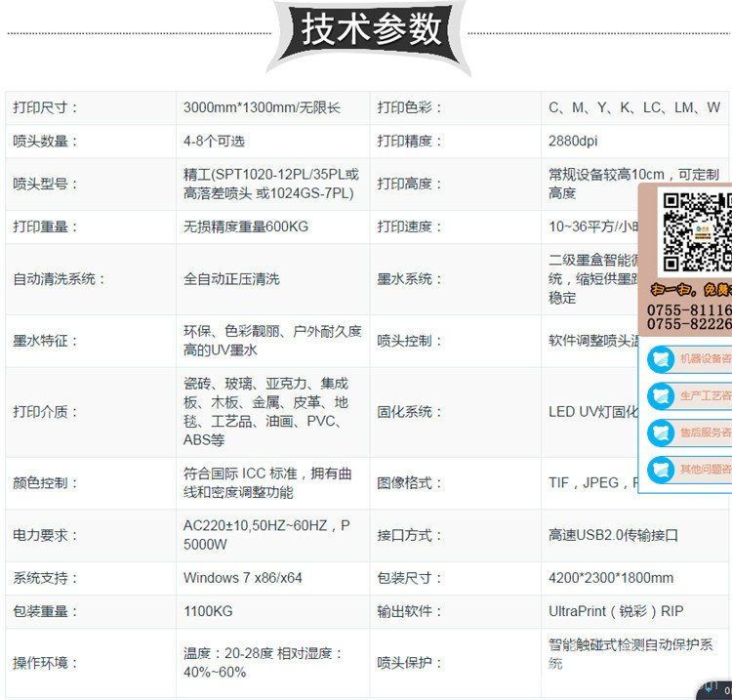Select the Windows 7 x86/x64 value
Screen dimensions: 732x700
[x=243, y=578]
